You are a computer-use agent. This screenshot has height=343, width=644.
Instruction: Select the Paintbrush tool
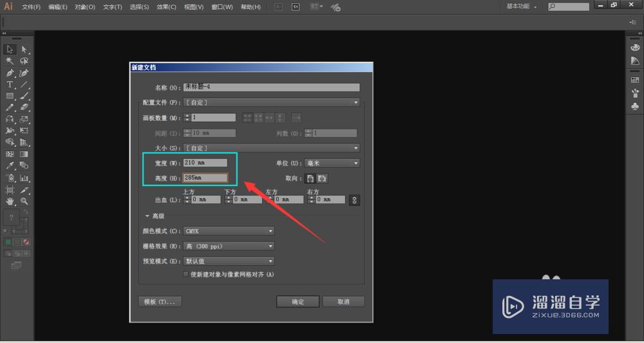[x=24, y=96]
